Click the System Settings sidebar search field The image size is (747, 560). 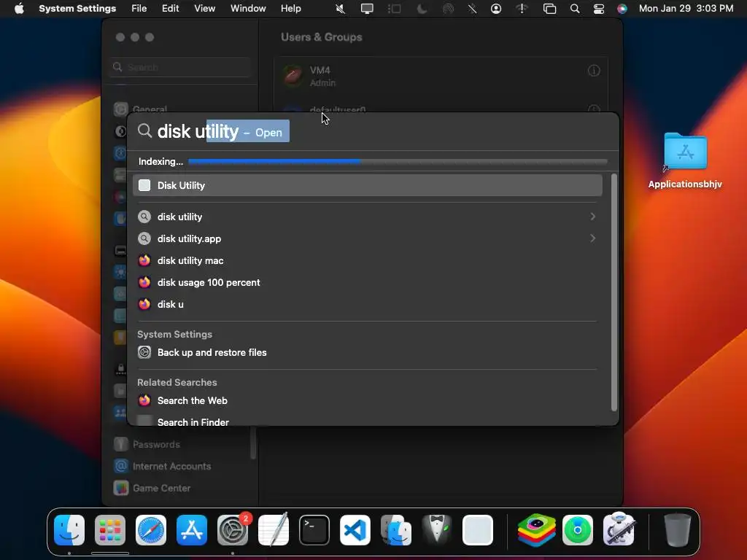[181, 67]
